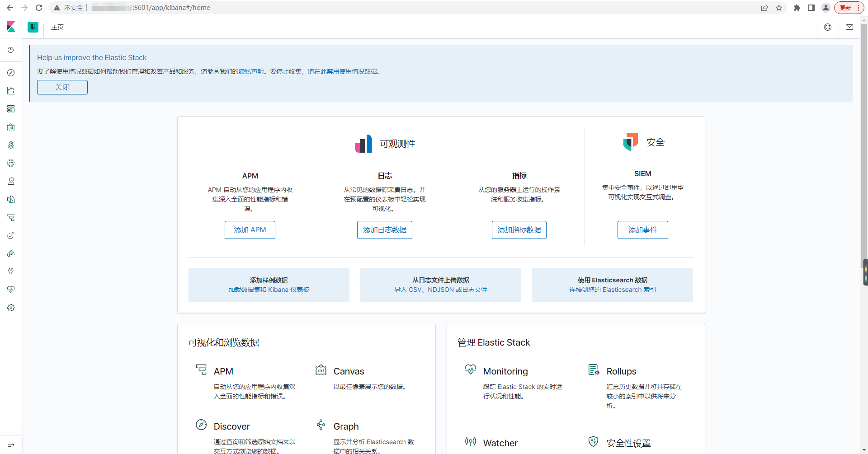Viewport: 868px width, 454px height.
Task: Open the green space selector avatar
Action: click(33, 27)
